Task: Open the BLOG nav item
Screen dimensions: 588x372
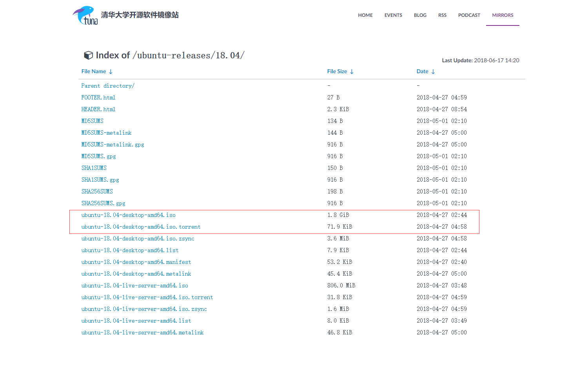Action: (420, 15)
